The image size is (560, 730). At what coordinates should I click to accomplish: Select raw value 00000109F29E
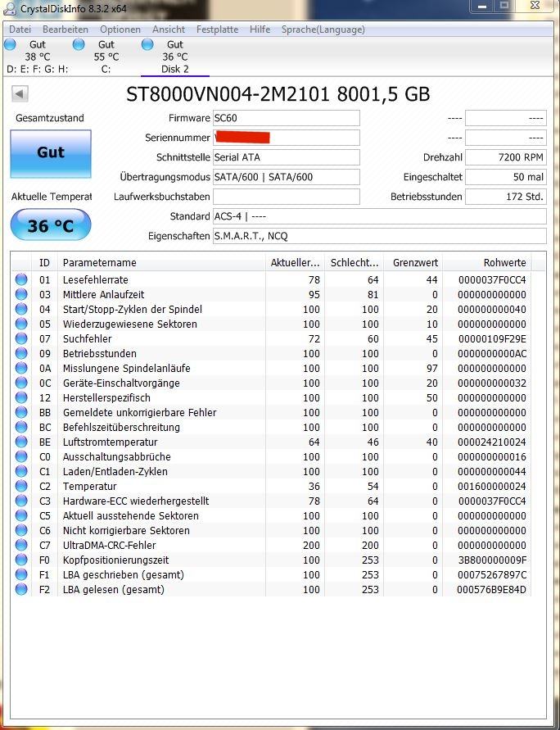coord(492,339)
